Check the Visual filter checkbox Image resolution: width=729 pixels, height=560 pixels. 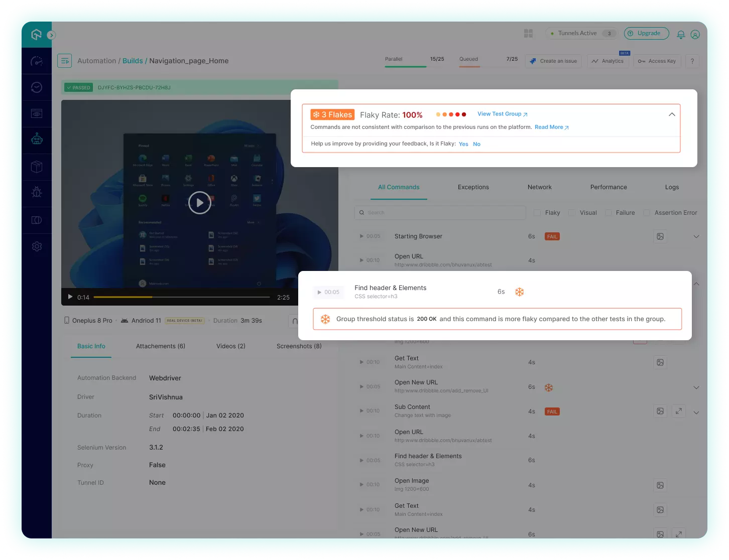[572, 213]
